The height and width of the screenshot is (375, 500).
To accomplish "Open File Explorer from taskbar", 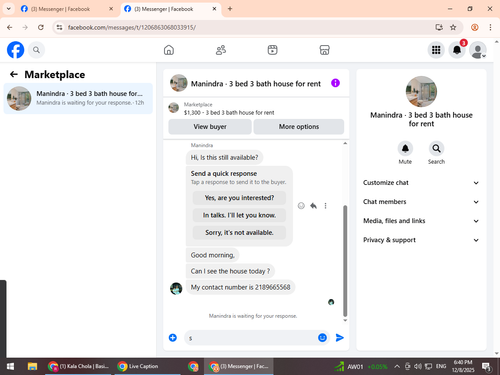I will [32, 367].
